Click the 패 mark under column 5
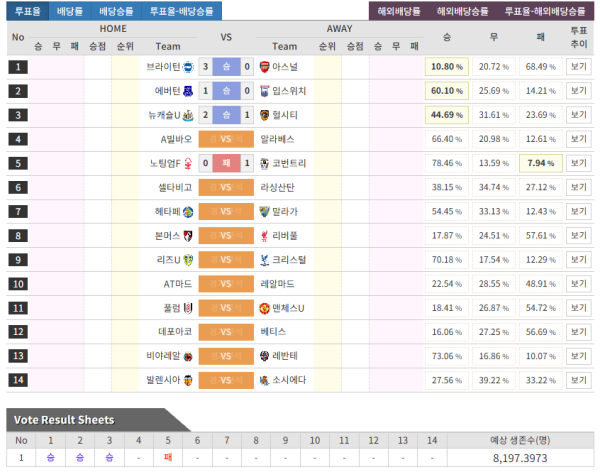Viewport: 600px width, 472px height. (x=168, y=457)
